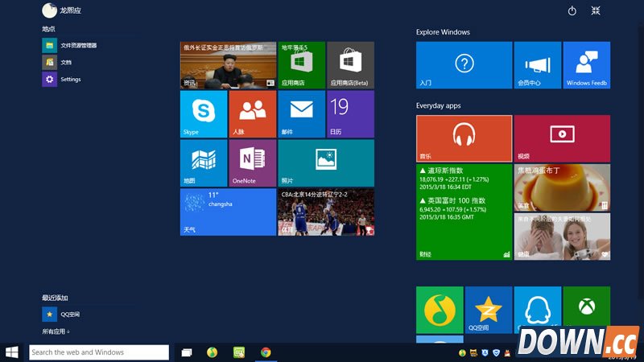Open the QQ空间 star tile
Viewport: 644px width, 362px height.
(489, 310)
